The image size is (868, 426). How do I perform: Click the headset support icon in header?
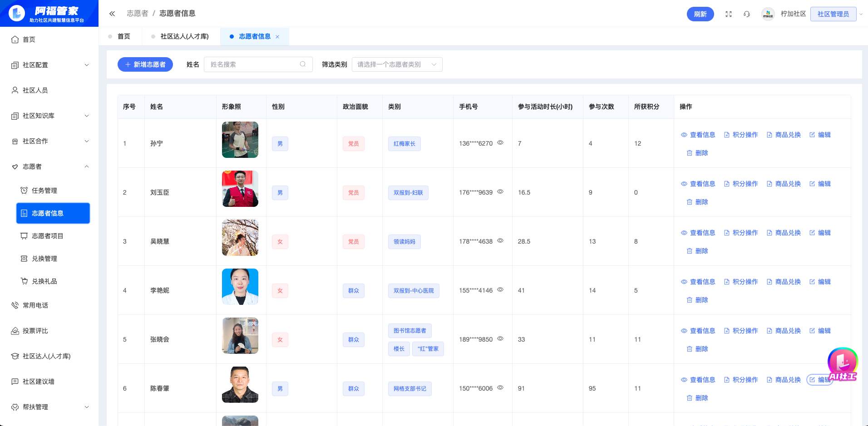click(x=747, y=14)
